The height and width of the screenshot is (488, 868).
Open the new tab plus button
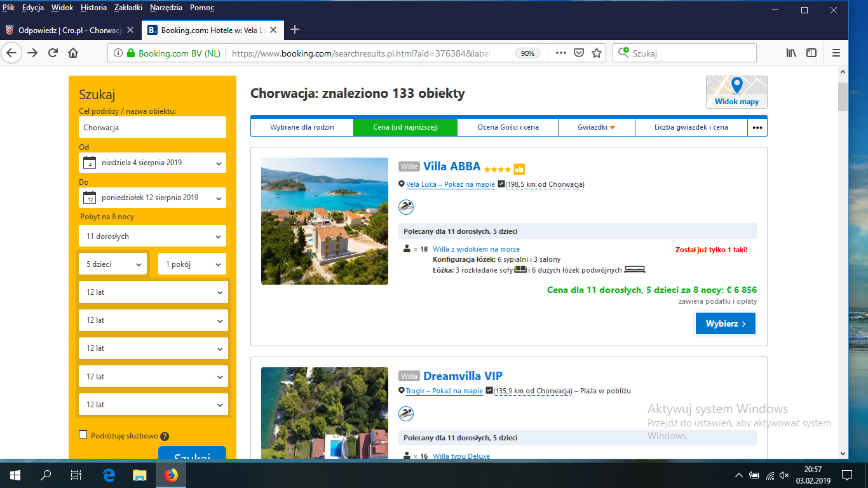click(294, 30)
